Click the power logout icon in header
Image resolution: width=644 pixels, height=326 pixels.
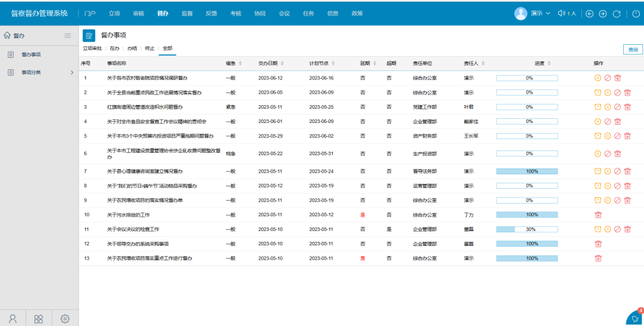click(636, 14)
